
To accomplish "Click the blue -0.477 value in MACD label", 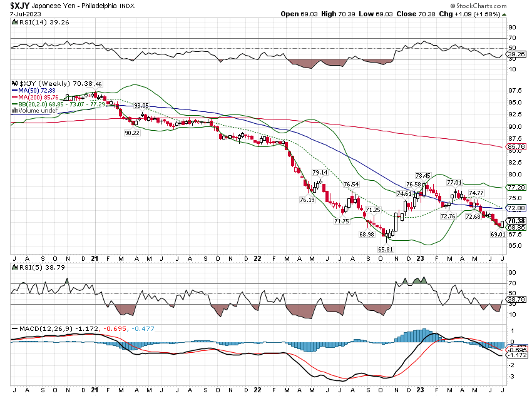I will tap(143, 329).
